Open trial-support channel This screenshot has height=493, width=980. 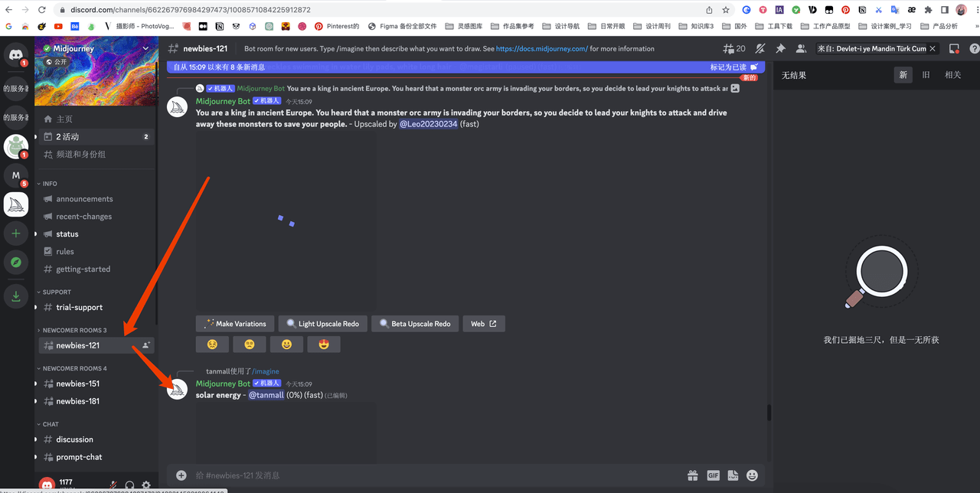pyautogui.click(x=96, y=307)
